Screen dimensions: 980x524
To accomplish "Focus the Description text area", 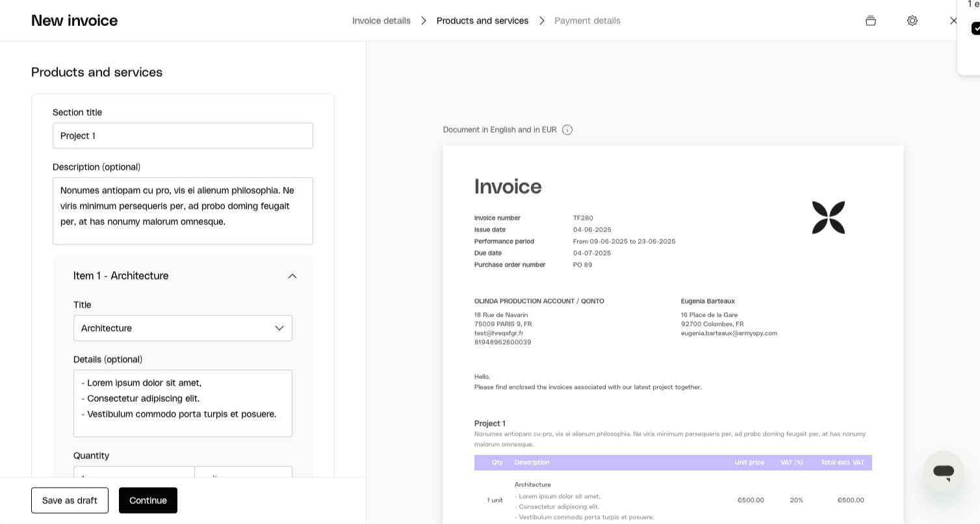I will click(183, 211).
